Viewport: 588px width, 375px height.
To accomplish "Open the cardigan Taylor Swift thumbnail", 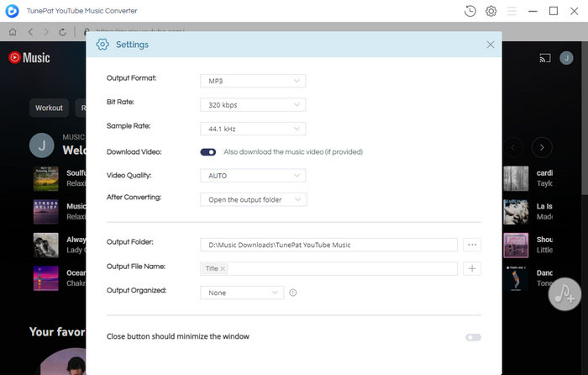I will (x=516, y=179).
